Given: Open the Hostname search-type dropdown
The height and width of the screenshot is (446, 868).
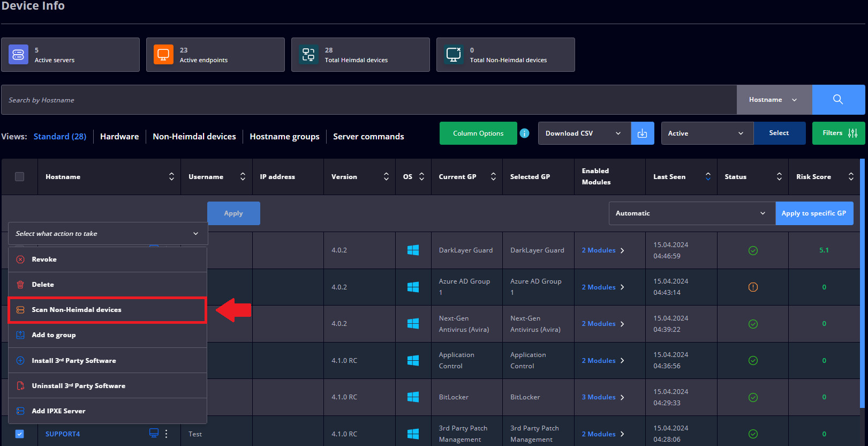Looking at the screenshot, I should point(774,100).
